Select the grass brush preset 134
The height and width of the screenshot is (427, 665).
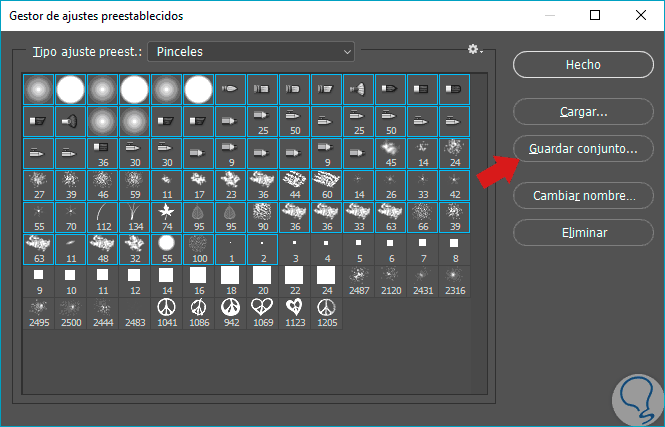tap(135, 216)
